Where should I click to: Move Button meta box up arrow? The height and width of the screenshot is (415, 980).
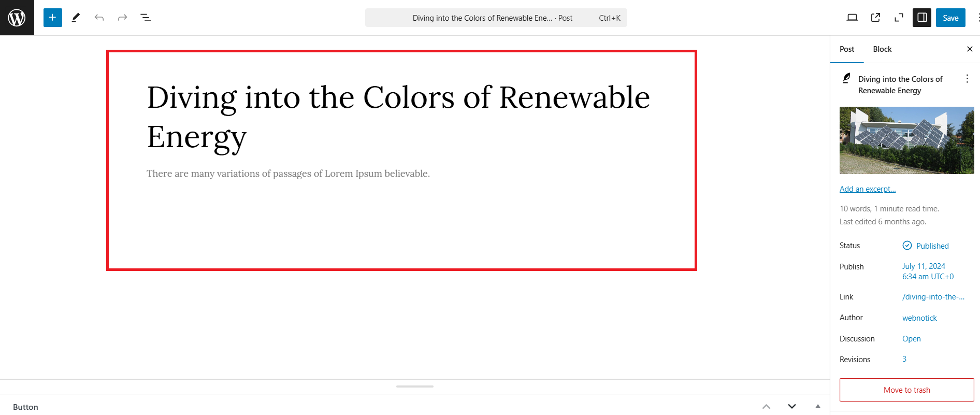point(767,407)
